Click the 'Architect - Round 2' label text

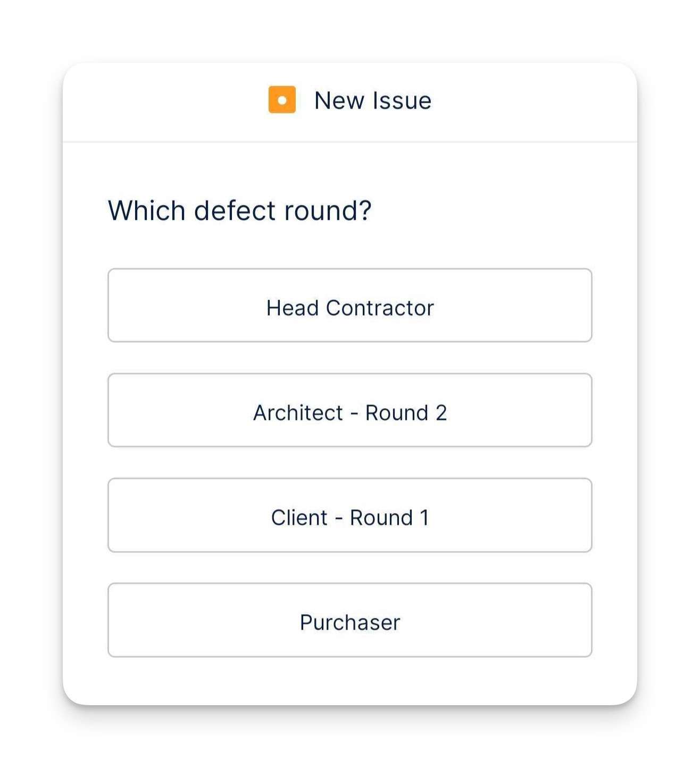[350, 413]
